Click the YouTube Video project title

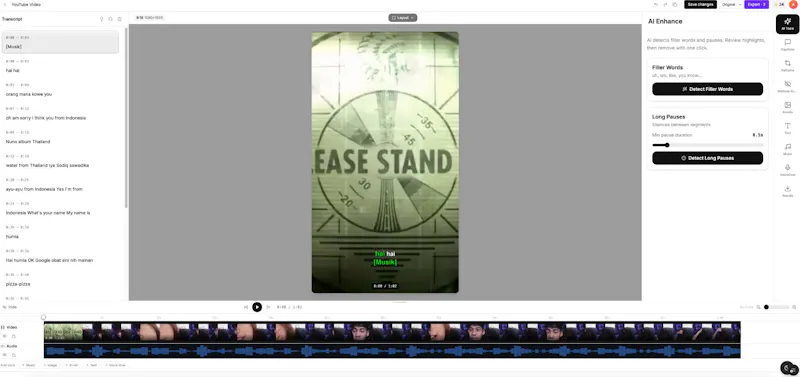[x=26, y=5]
